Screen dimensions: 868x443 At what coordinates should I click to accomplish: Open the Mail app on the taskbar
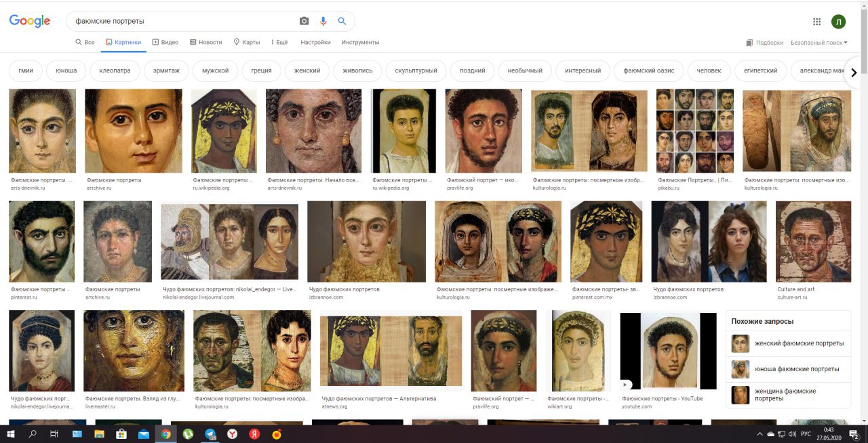click(x=144, y=434)
